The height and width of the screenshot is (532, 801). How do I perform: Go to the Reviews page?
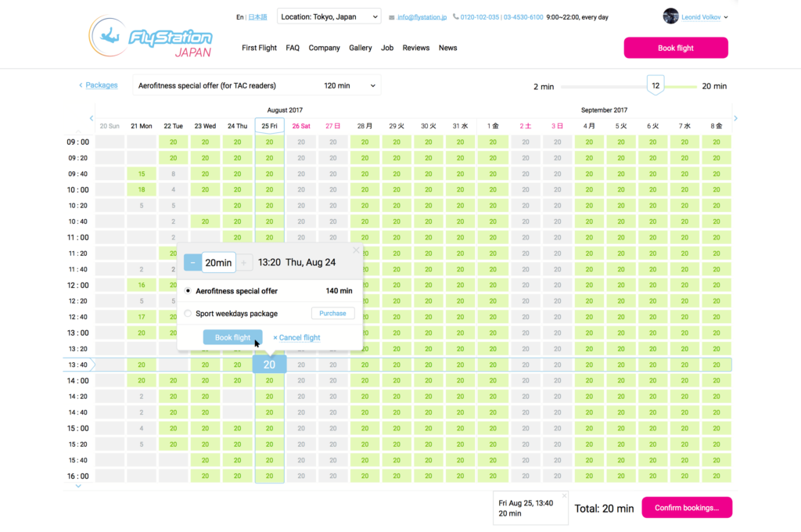pos(415,48)
